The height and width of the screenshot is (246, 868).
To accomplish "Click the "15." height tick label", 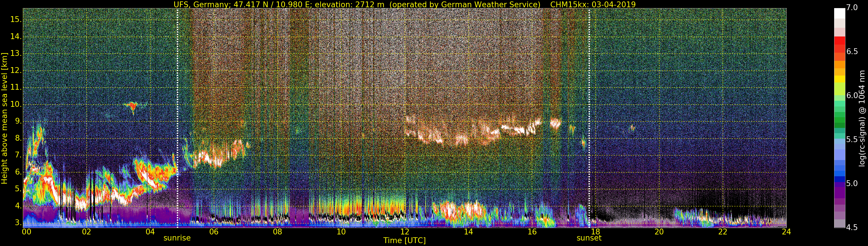I will tap(16, 20).
